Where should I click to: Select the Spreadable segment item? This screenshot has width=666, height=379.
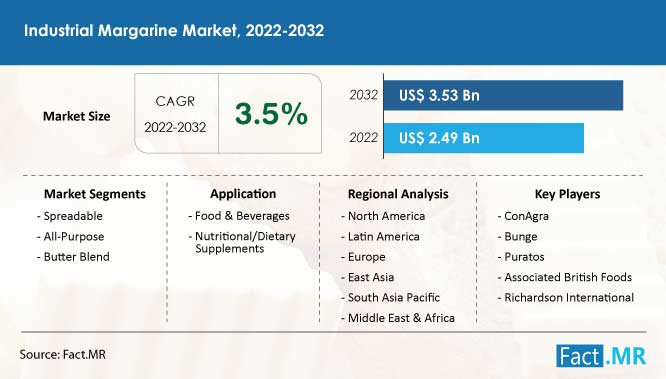point(70,216)
